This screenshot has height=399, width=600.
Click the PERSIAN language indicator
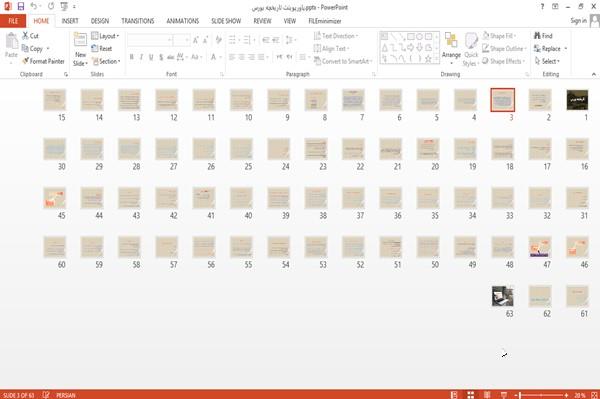(x=66, y=395)
